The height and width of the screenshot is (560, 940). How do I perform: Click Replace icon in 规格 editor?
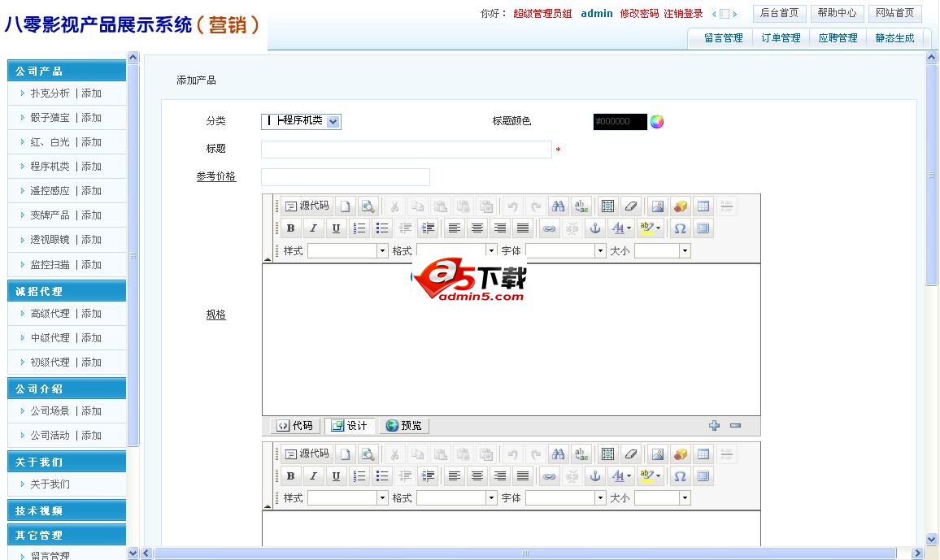click(581, 206)
